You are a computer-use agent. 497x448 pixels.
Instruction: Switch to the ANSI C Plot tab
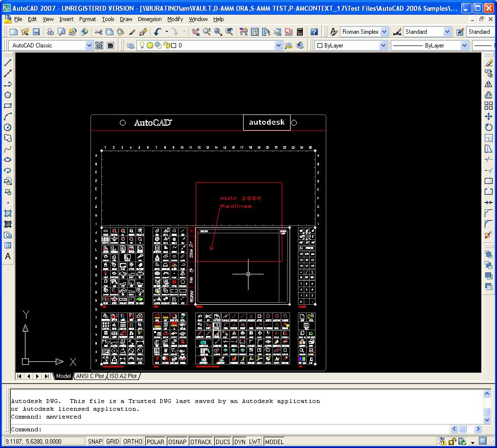(x=90, y=376)
